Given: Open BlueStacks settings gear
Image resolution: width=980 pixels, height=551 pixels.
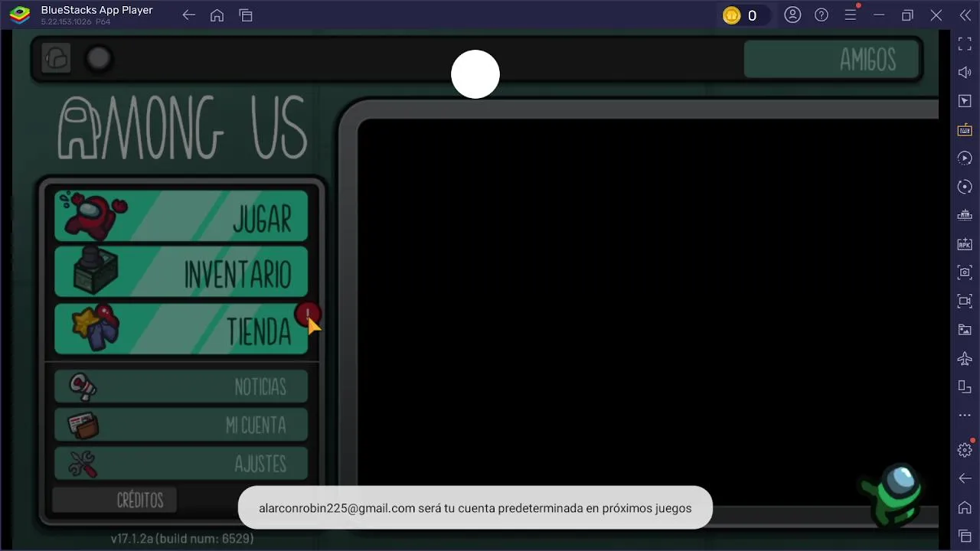Looking at the screenshot, I should [x=965, y=450].
